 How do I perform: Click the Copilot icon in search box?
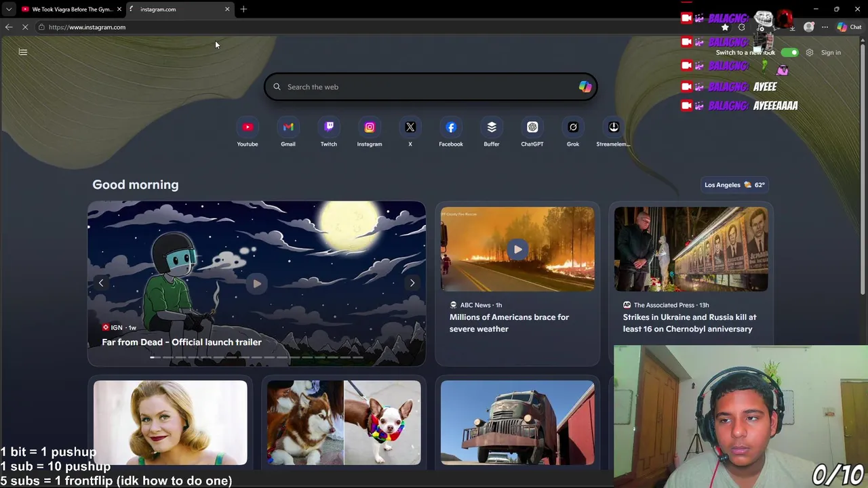point(585,87)
